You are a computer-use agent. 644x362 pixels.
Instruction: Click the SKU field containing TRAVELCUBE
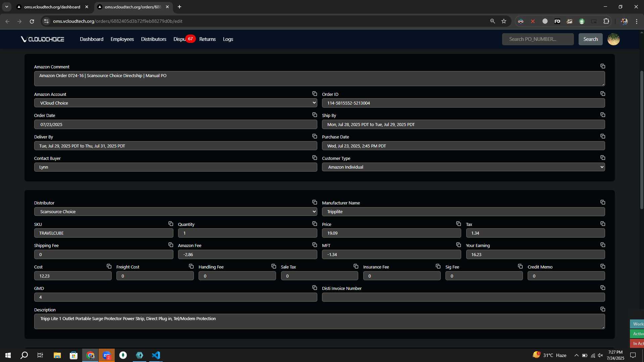(104, 233)
